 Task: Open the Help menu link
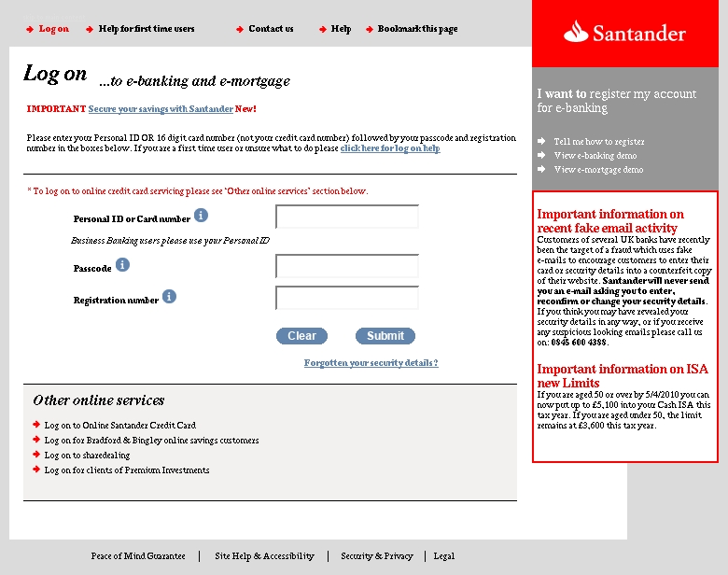341,29
